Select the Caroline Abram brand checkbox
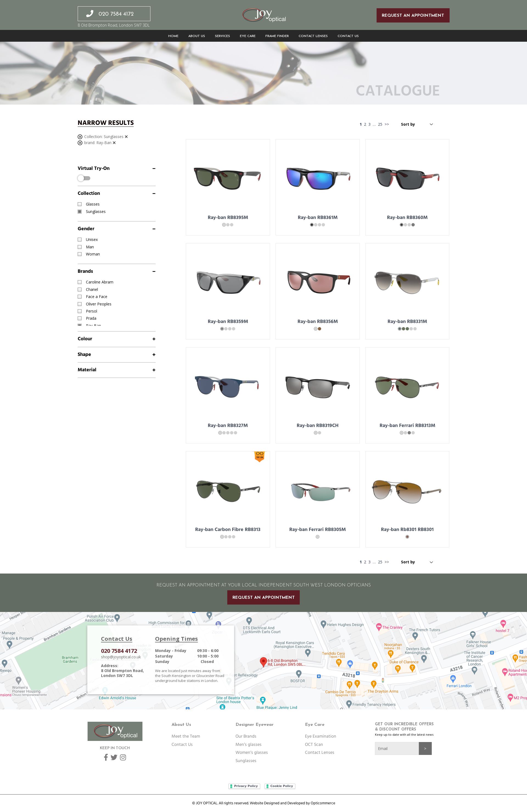Viewport: 527px width, 812px height. 80,282
